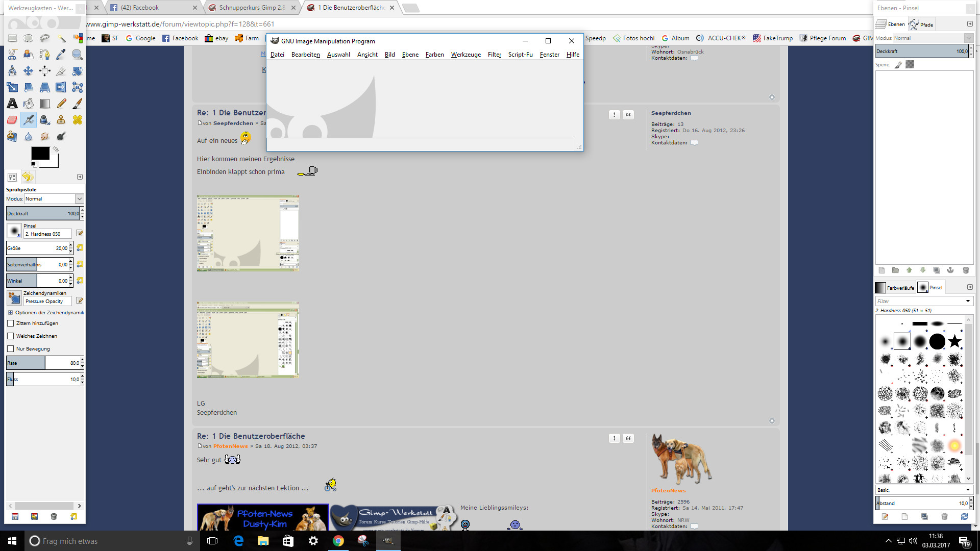
Task: Choose the Eraser tool
Action: click(12, 120)
